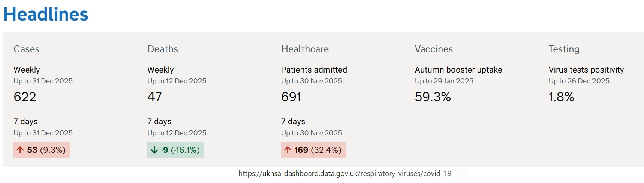Select the Healthcare column heading
The height and width of the screenshot is (183, 644).
coord(305,49)
